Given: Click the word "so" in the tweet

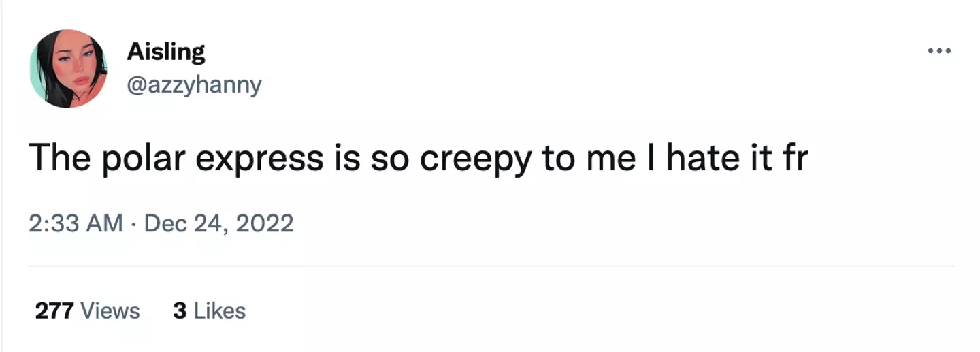Looking at the screenshot, I should coord(389,159).
